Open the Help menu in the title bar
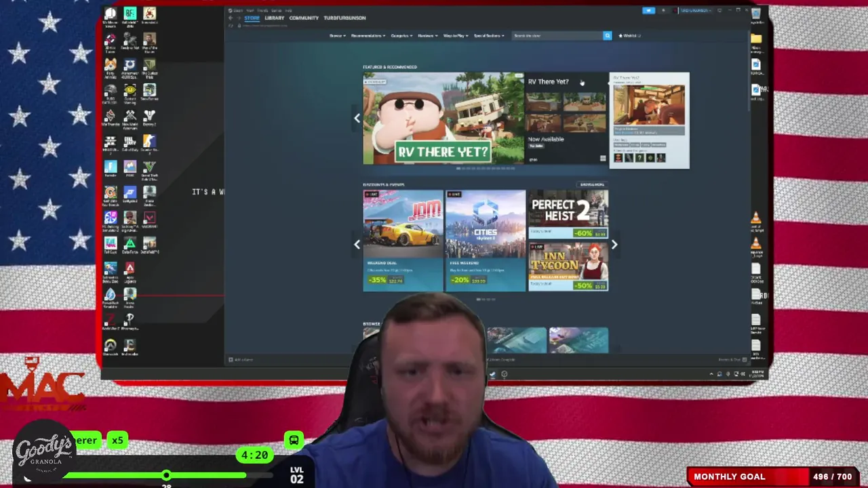This screenshot has width=868, height=488. pos(288,10)
